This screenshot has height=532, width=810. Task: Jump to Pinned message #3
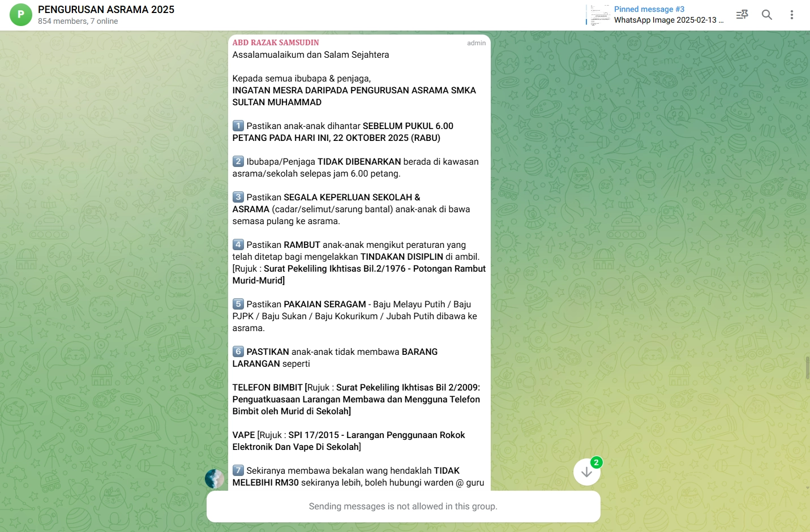pyautogui.click(x=649, y=9)
